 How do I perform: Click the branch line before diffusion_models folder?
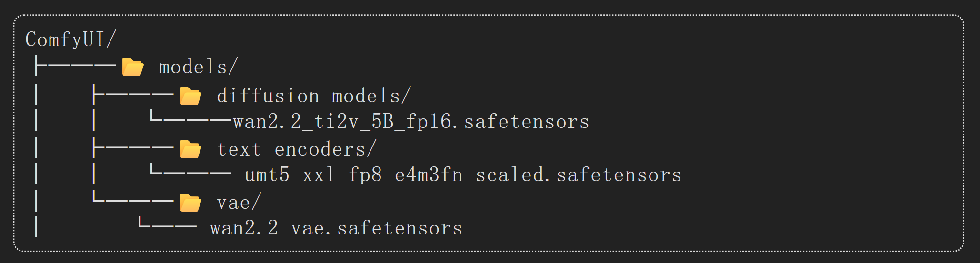click(x=133, y=94)
